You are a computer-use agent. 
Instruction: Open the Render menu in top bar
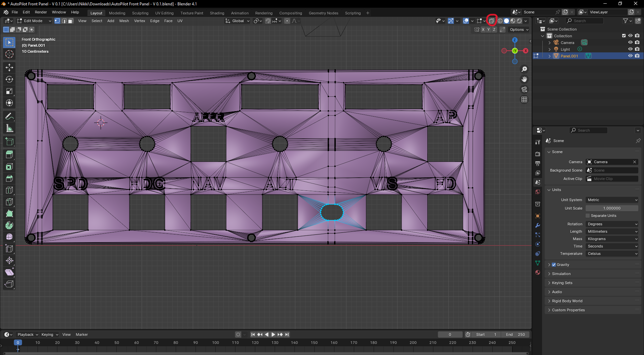point(41,12)
